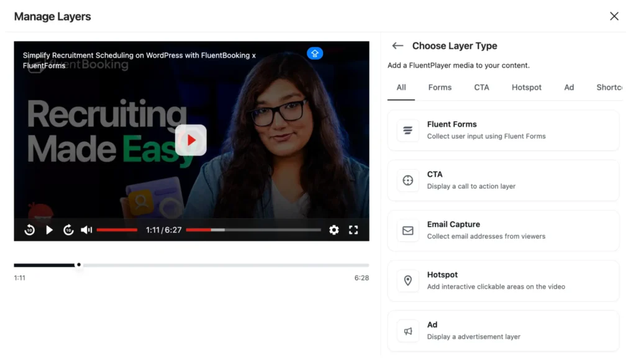636x364 pixels.
Task: Choose the Fluent Forms layer card
Action: tap(503, 130)
